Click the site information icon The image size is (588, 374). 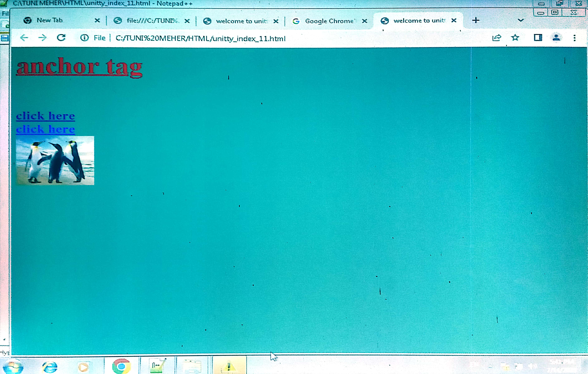point(84,38)
